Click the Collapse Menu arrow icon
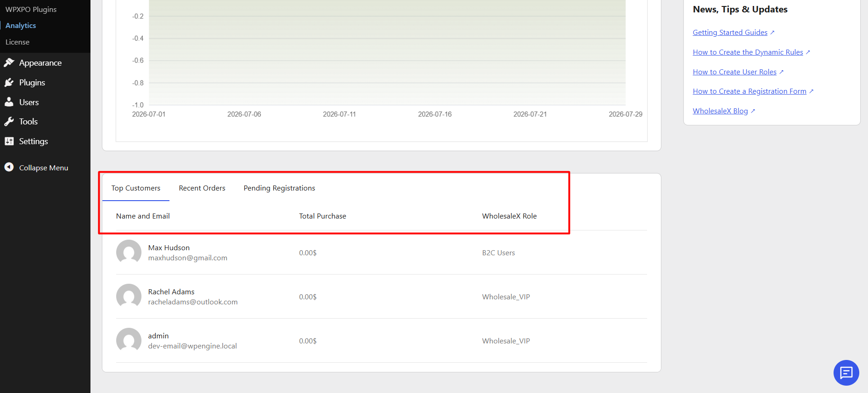 (9, 167)
